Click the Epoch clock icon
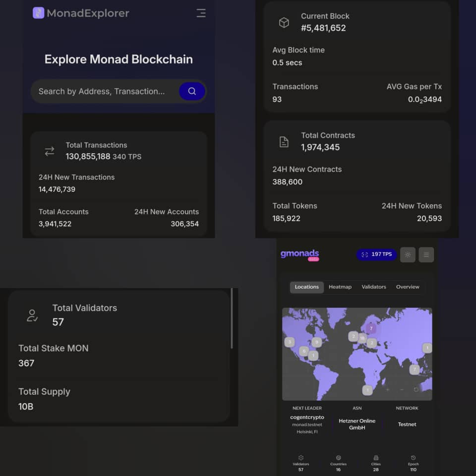The image size is (476, 476). (x=413, y=458)
